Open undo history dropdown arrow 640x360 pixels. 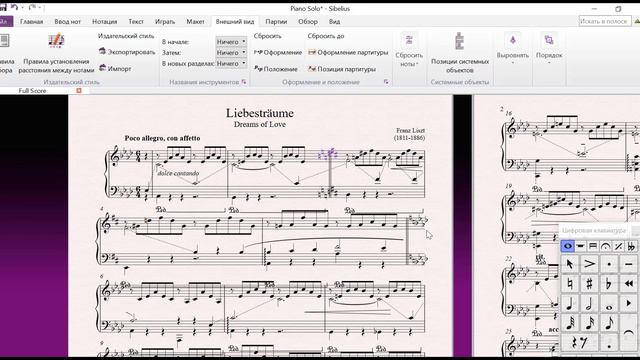pos(22,7)
